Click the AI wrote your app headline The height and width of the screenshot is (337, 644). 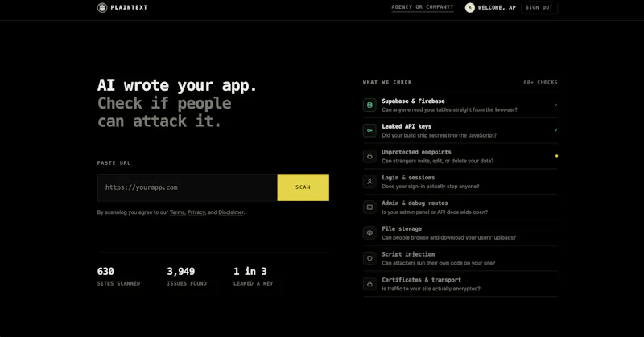(x=177, y=85)
